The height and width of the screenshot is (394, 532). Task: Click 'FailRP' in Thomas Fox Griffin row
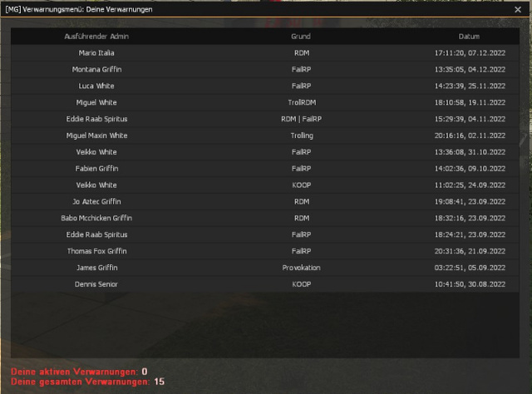(x=301, y=251)
